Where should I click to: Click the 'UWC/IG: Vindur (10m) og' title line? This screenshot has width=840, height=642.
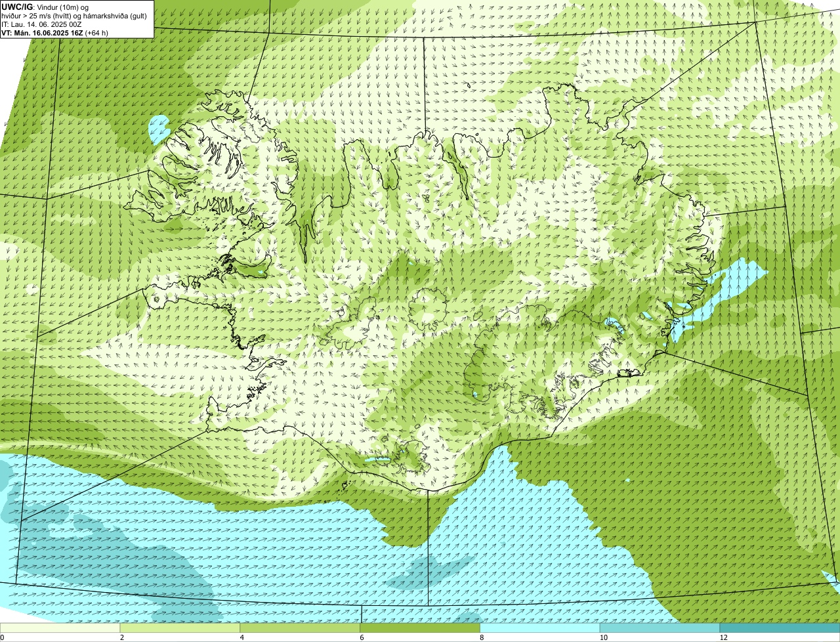pos(45,7)
